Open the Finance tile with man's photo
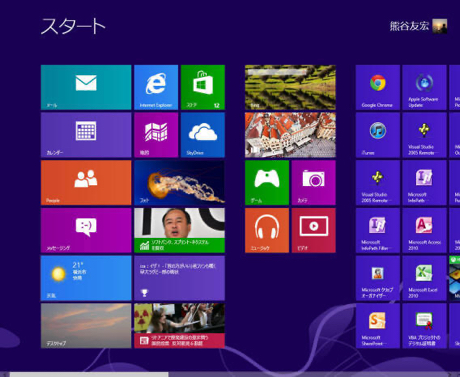 coord(179,230)
